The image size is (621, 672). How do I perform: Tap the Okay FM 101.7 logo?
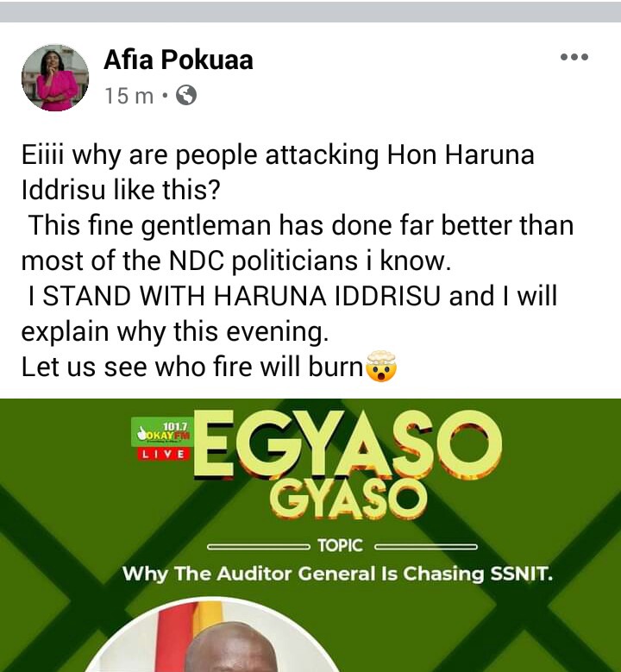point(162,432)
